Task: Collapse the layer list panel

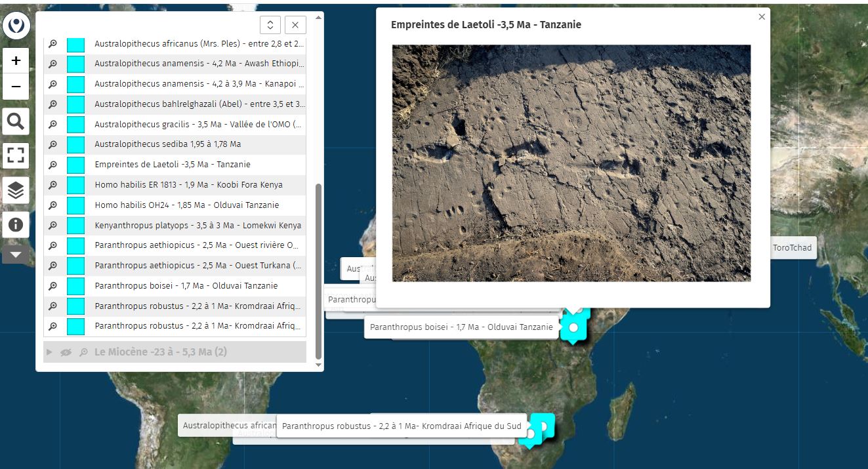Action: point(270,25)
